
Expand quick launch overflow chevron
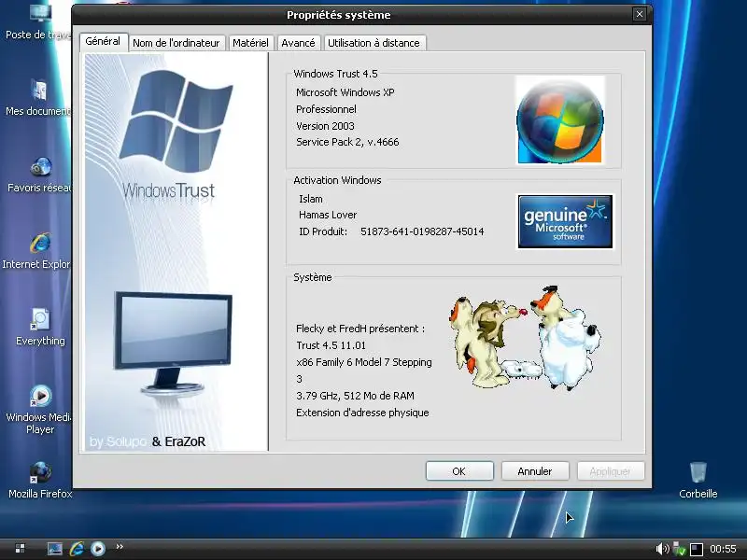point(120,547)
